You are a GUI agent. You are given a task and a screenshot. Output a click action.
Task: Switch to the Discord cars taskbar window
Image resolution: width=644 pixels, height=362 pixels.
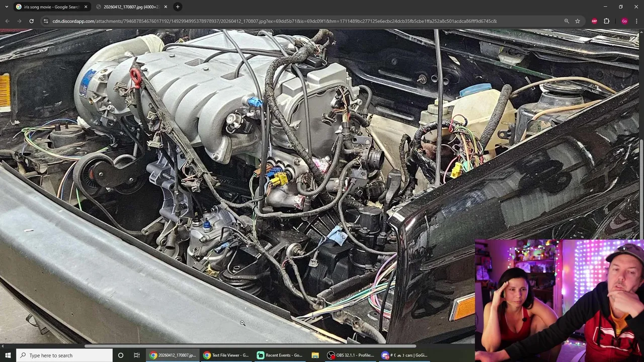pos(404,355)
